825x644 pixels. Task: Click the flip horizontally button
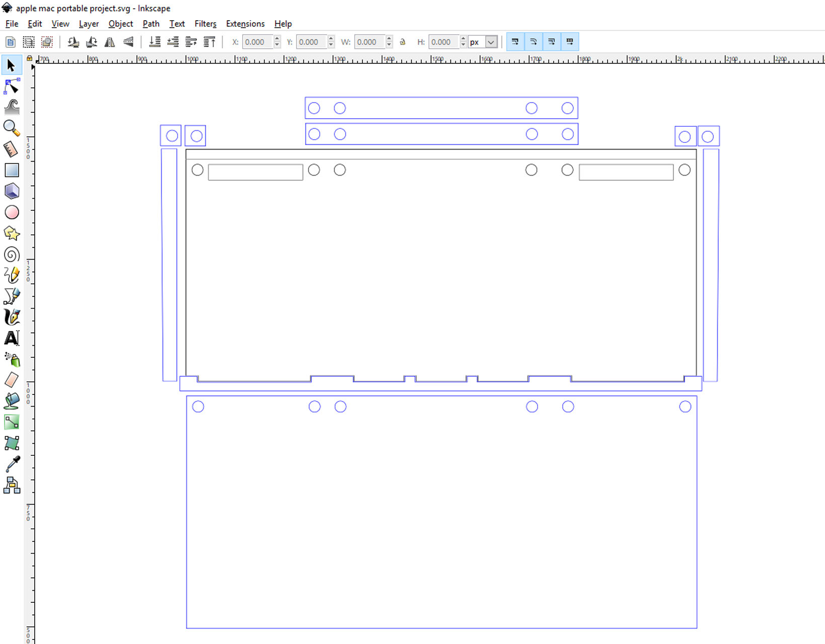click(x=110, y=42)
